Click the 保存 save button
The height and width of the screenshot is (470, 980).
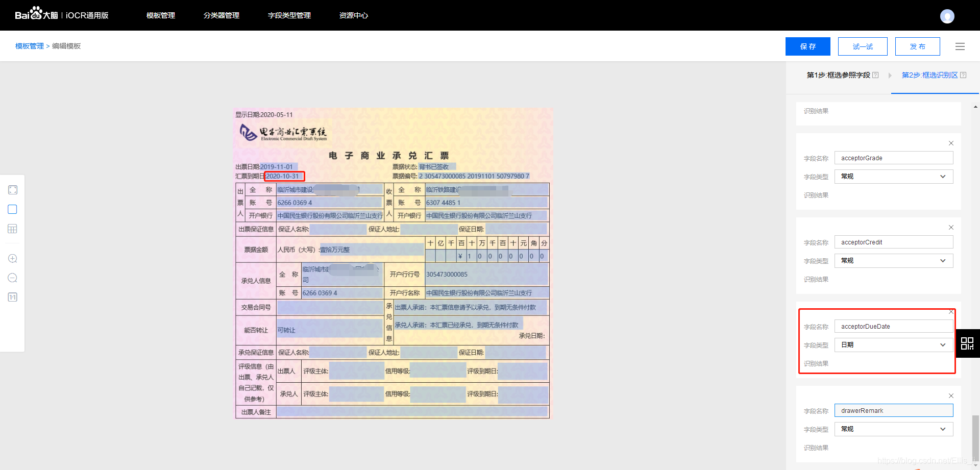pos(808,46)
